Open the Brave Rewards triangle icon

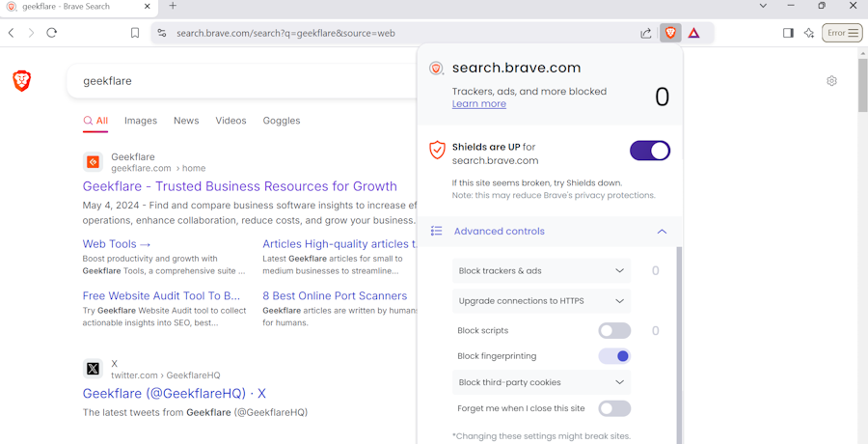point(693,33)
